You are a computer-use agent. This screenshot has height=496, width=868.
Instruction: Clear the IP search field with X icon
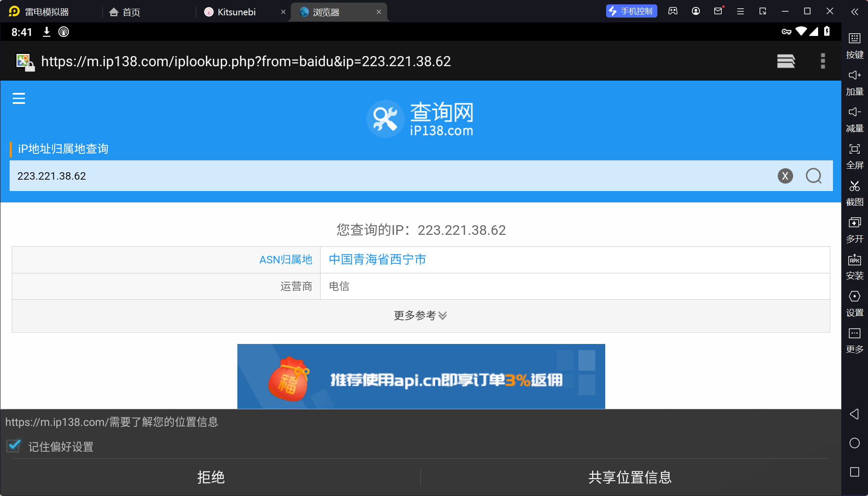pyautogui.click(x=785, y=176)
